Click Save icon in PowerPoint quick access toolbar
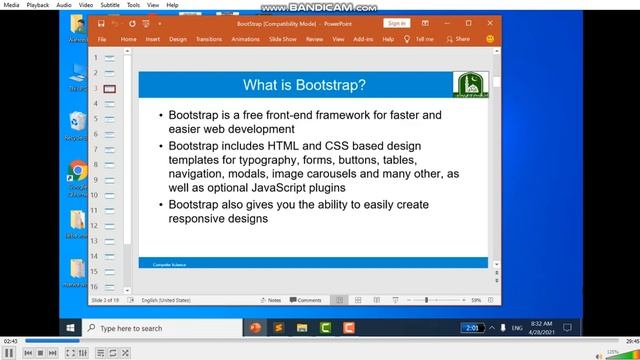The image size is (640, 360). click(101, 24)
